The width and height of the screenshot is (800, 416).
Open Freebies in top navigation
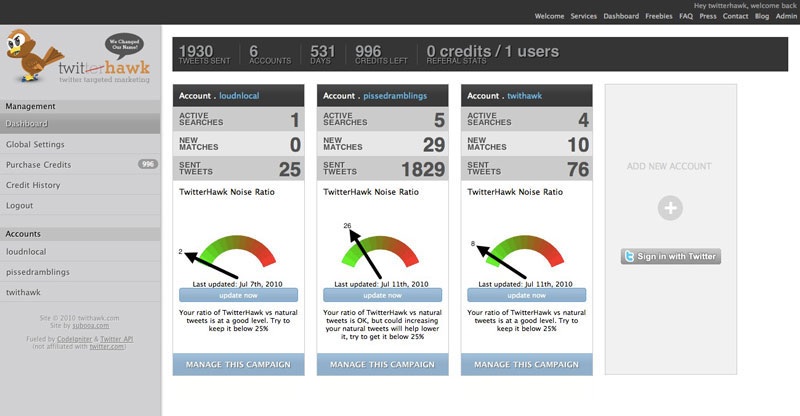click(x=659, y=16)
